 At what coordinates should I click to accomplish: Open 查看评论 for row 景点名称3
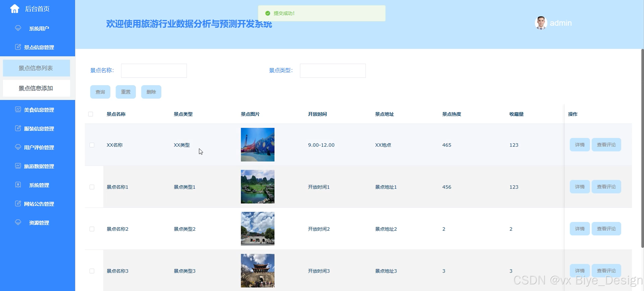[606, 271]
